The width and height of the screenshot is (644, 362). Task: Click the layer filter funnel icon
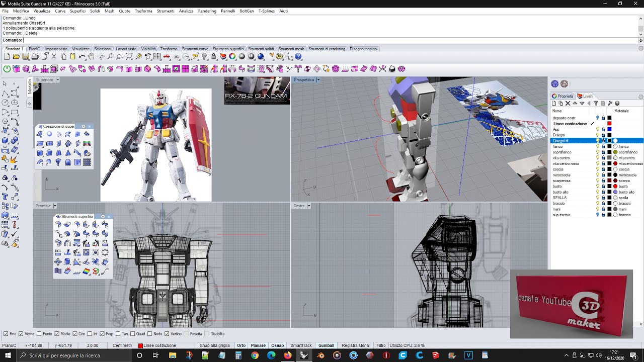(x=596, y=103)
